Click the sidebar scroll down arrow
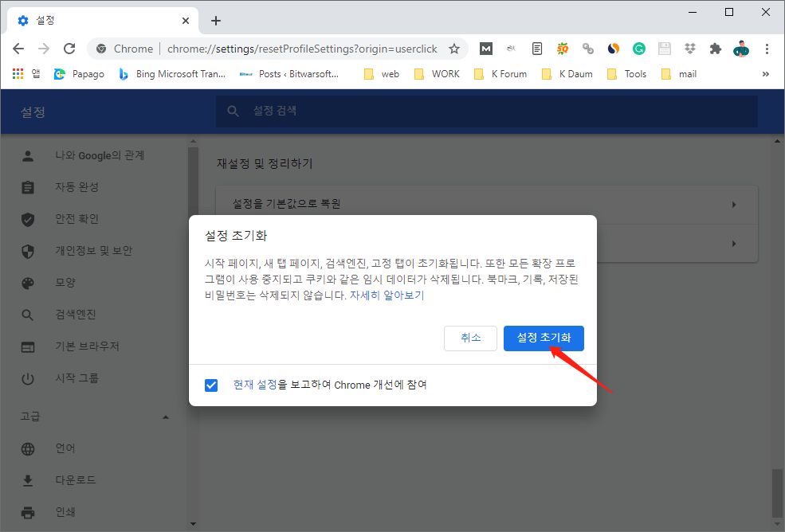785x532 pixels. coord(193,524)
